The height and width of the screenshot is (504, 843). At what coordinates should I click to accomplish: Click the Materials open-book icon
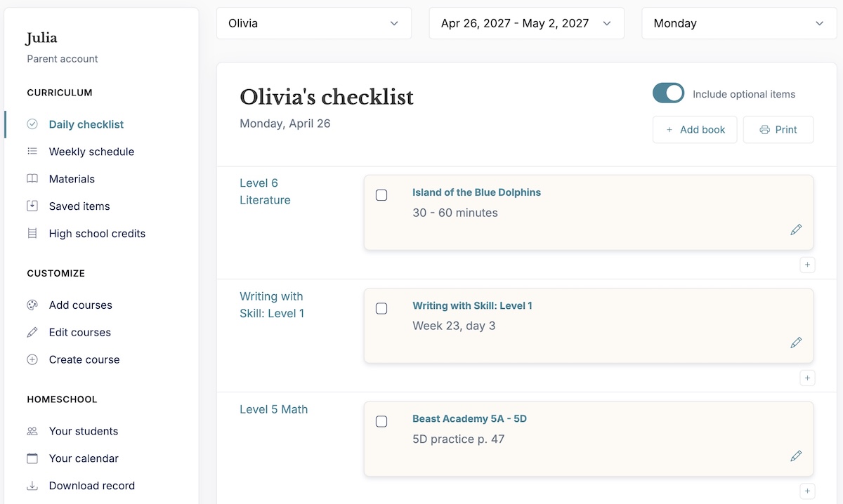coord(32,179)
